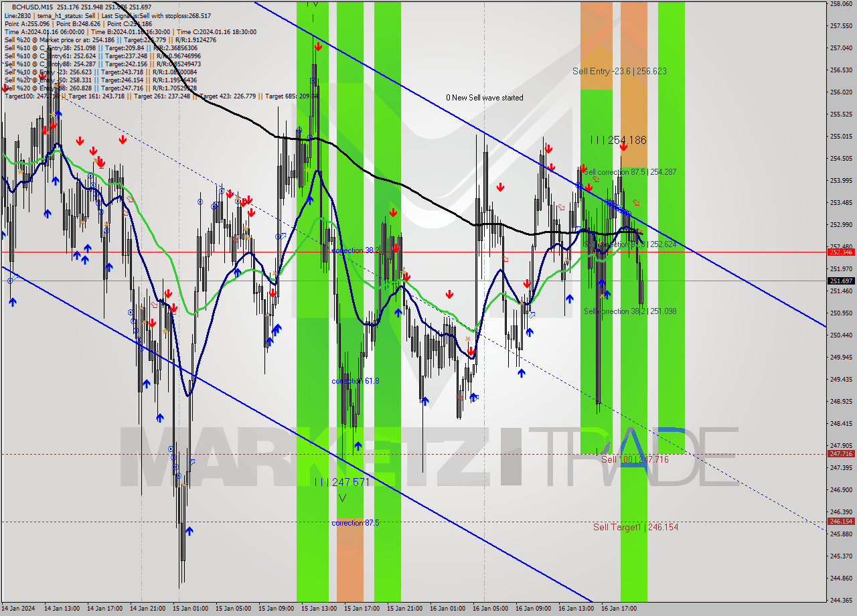This screenshot has width=857, height=616.
Task: Click the 253.995 price scale value
Action: coord(841,181)
